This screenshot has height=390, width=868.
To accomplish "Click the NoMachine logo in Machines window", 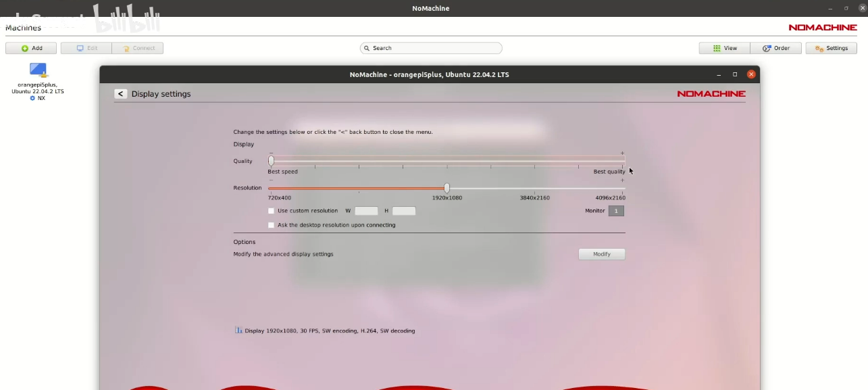I will (x=823, y=28).
